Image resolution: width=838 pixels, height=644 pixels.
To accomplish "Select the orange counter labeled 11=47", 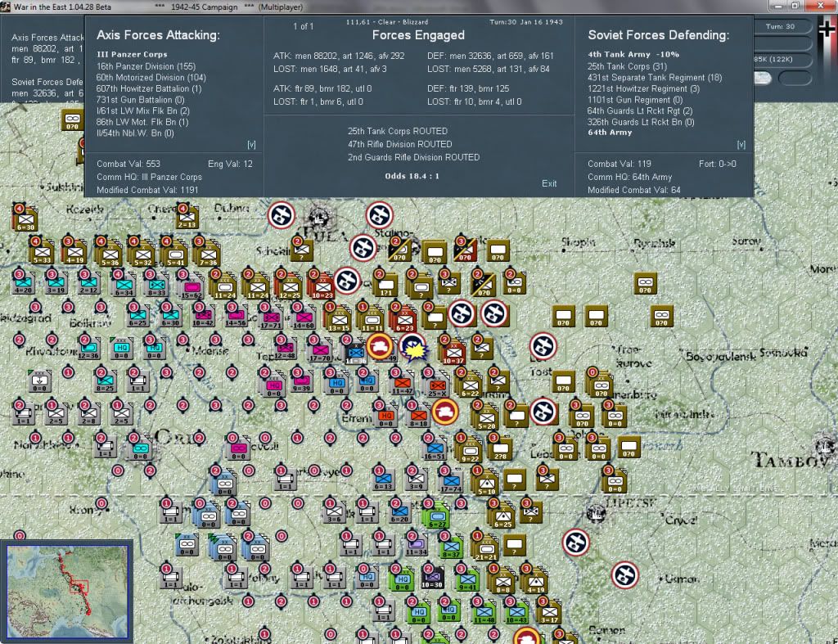I will tap(403, 383).
